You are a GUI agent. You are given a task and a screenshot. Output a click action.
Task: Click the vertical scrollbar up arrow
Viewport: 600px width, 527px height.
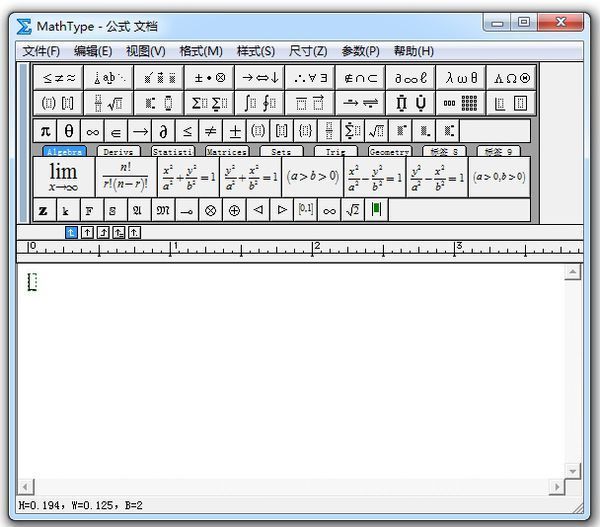573,272
